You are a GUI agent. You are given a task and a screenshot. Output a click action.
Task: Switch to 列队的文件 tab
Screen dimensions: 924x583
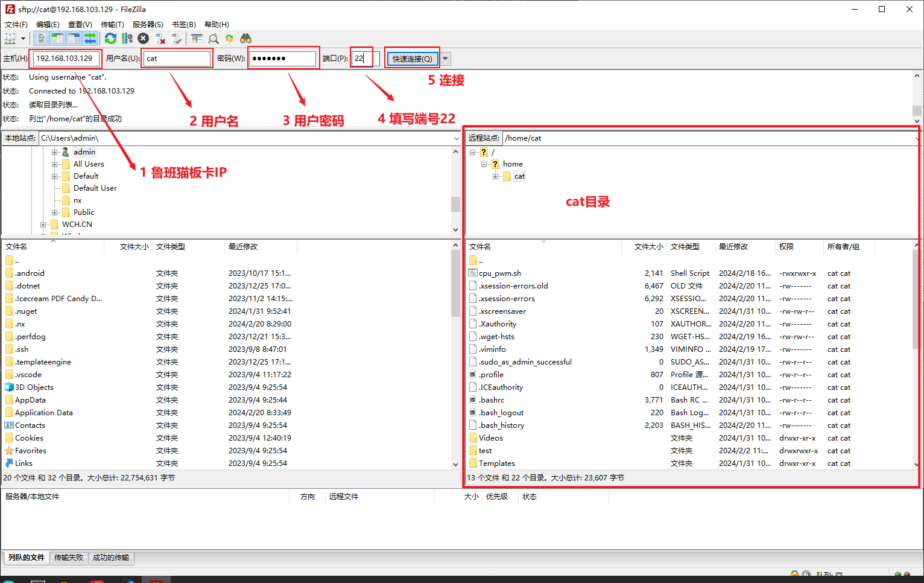[x=27, y=558]
